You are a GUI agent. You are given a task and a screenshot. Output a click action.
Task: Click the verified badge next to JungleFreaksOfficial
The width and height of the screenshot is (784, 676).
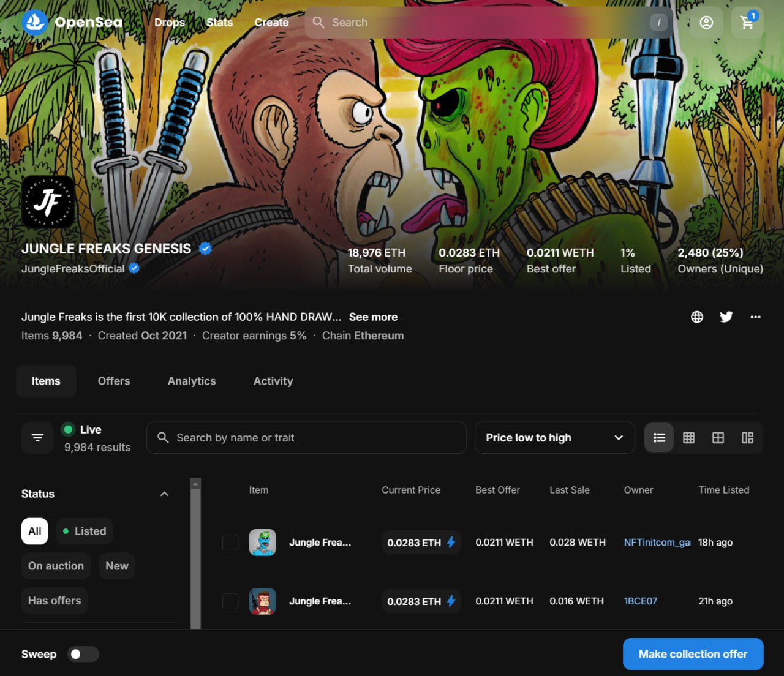pyautogui.click(x=134, y=268)
